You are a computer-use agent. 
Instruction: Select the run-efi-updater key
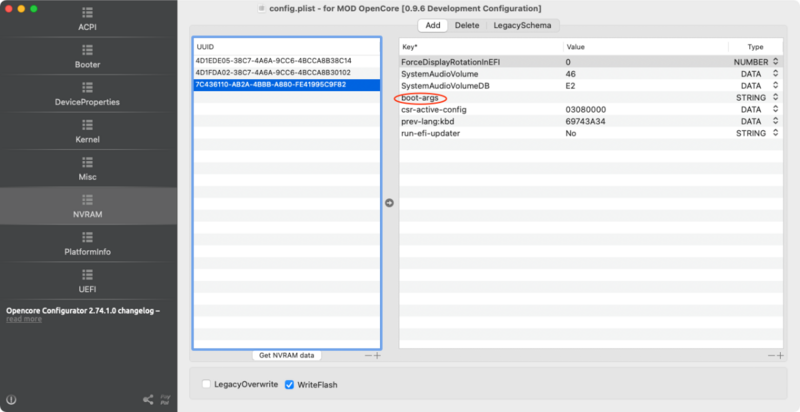click(x=431, y=133)
